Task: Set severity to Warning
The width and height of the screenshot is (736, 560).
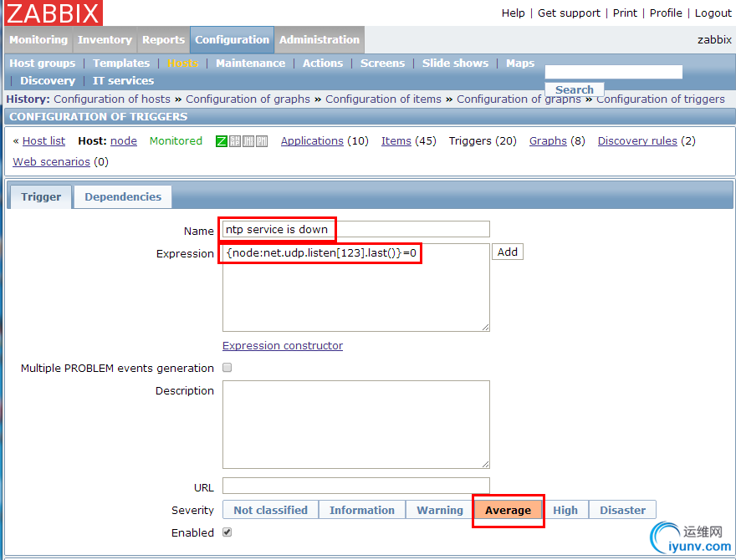Action: click(x=440, y=510)
